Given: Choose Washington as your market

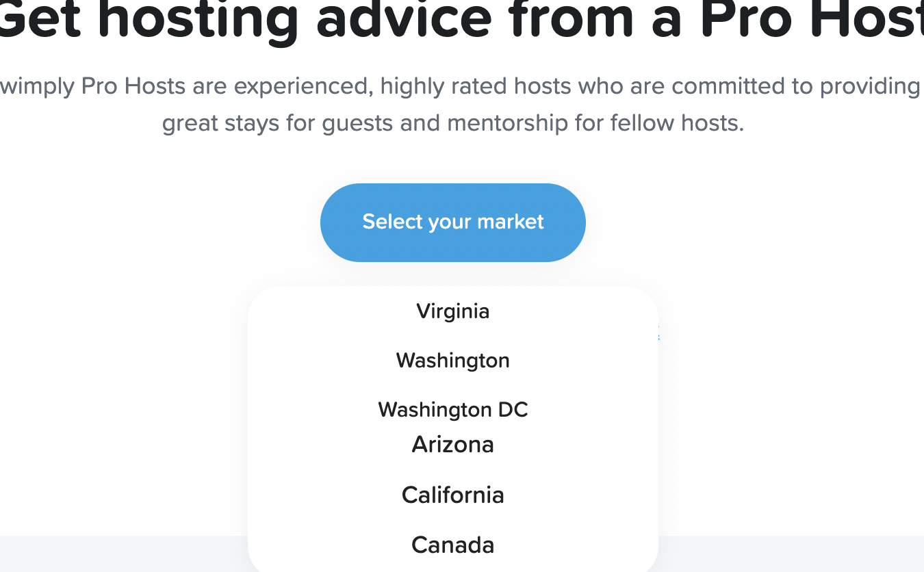Looking at the screenshot, I should [x=452, y=361].
